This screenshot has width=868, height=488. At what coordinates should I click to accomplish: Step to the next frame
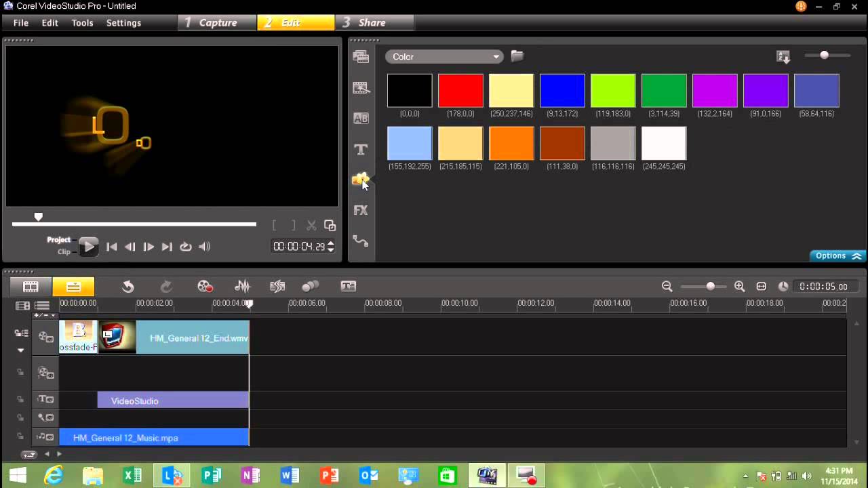pos(149,247)
